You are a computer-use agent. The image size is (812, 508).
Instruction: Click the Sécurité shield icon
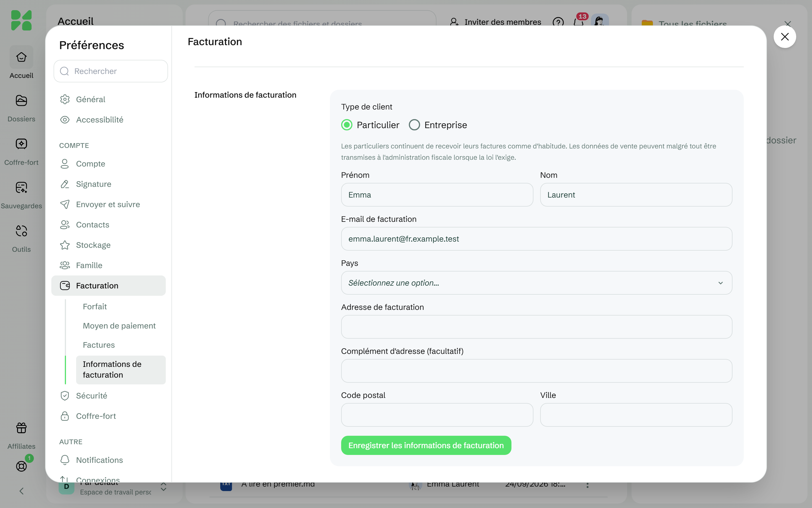[x=65, y=395]
